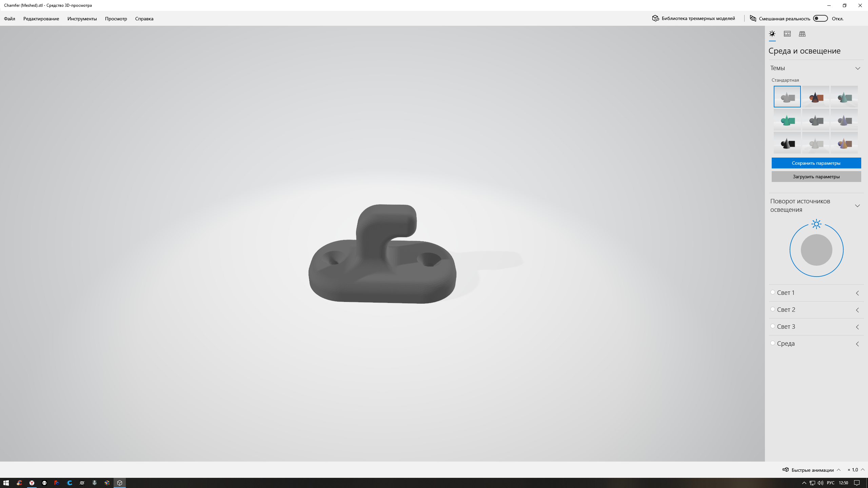Screen dimensions: 868x488
Task: Expand the Свет 2 section arrow
Action: point(857,310)
